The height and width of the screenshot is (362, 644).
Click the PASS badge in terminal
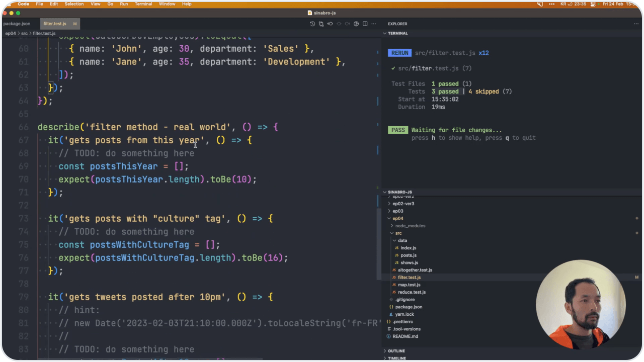click(x=398, y=130)
